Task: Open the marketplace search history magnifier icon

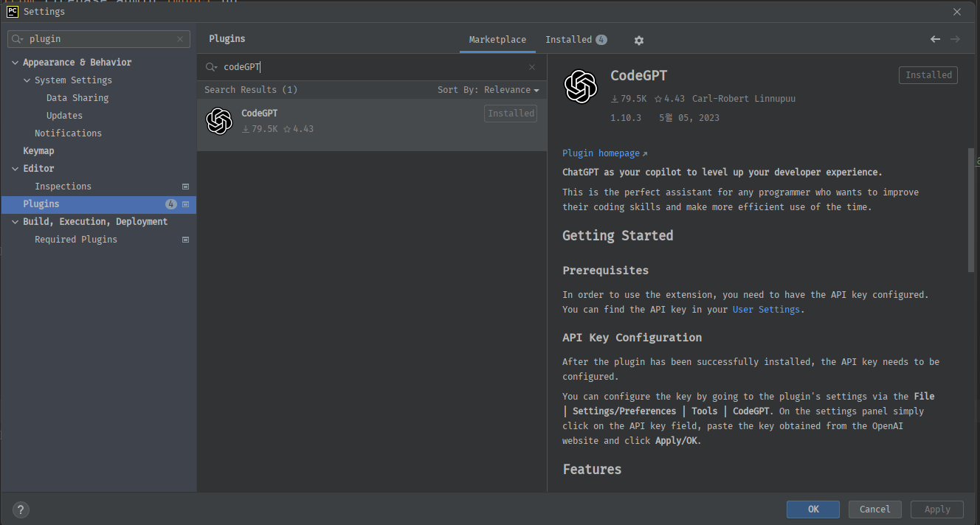Action: 212,67
